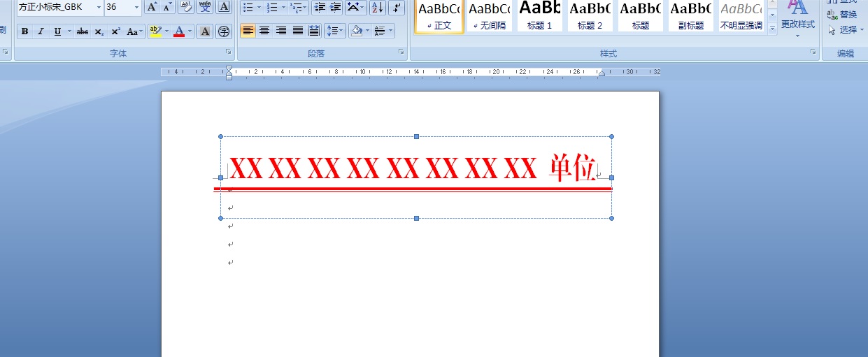The image size is (868, 357).
Task: Click the Asian layout icon
Action: pos(356,7)
